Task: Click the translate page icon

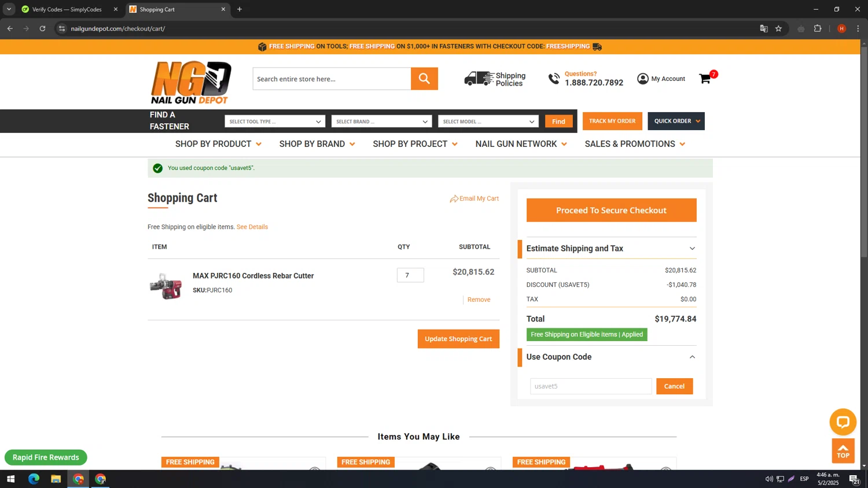Action: coord(764,28)
